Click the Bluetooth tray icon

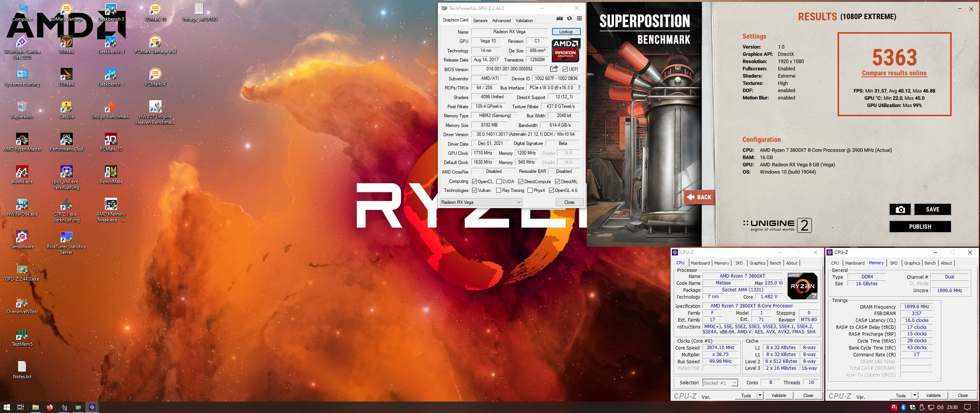pyautogui.click(x=903, y=407)
